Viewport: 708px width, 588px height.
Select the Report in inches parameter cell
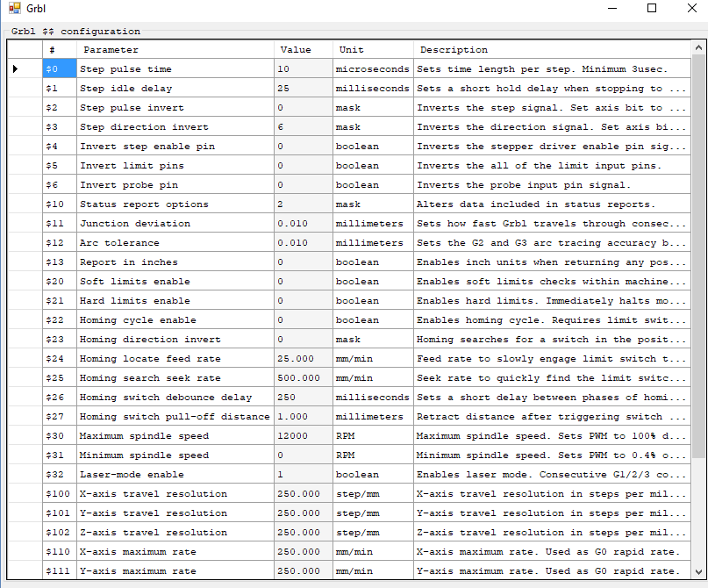[175, 262]
